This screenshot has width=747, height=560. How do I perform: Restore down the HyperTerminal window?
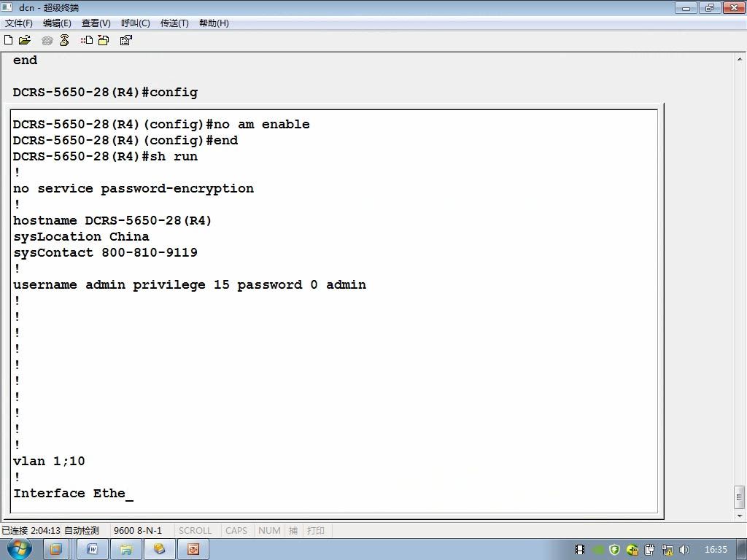(710, 7)
